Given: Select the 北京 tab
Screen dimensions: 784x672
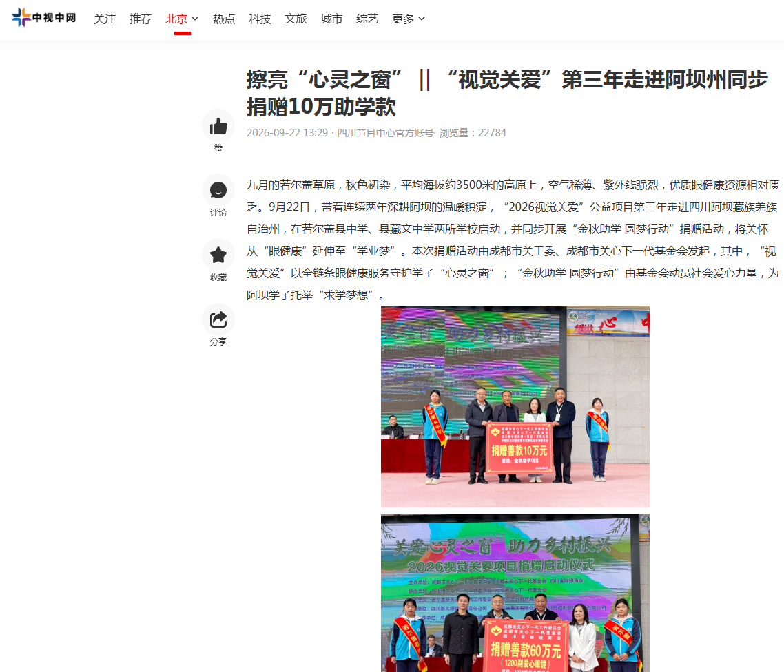Looking at the screenshot, I should pyautogui.click(x=176, y=19).
